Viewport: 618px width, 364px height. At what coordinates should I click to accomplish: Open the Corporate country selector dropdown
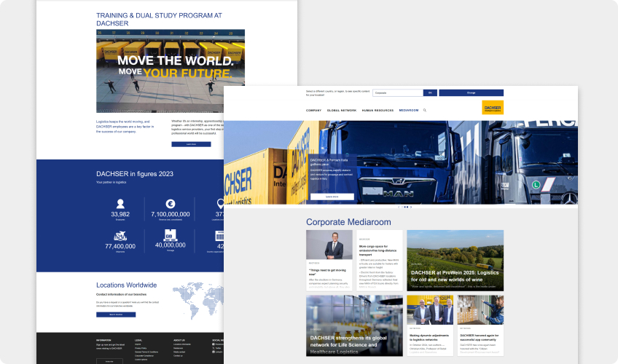[397, 93]
